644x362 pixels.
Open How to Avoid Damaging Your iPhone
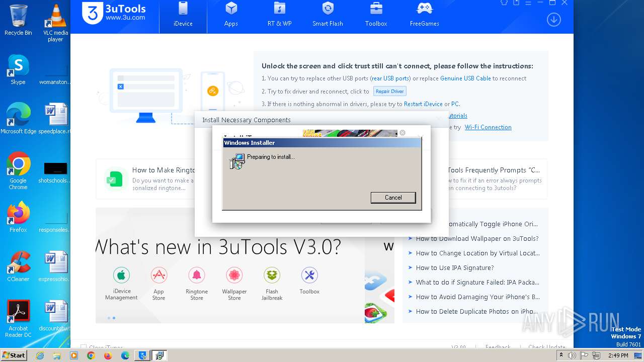pyautogui.click(x=477, y=297)
